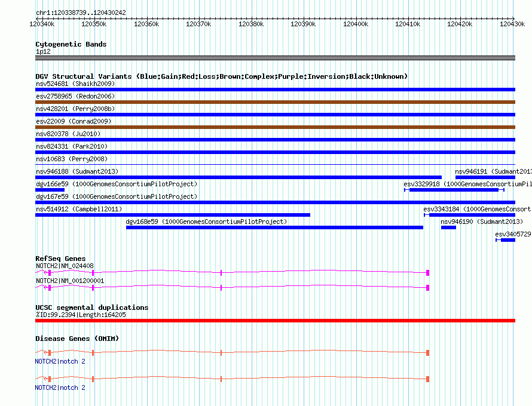Image resolution: width=532 pixels, height=406 pixels.
Task: Open variant nsv514912 (Campbell2011) label
Action: point(79,209)
